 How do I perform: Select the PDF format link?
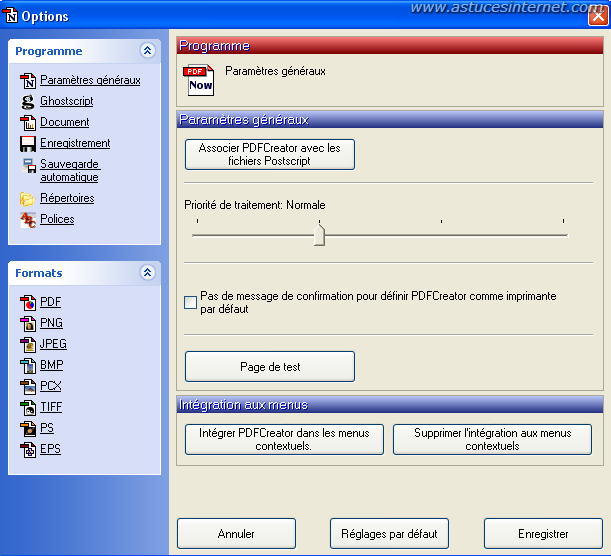pyautogui.click(x=50, y=302)
